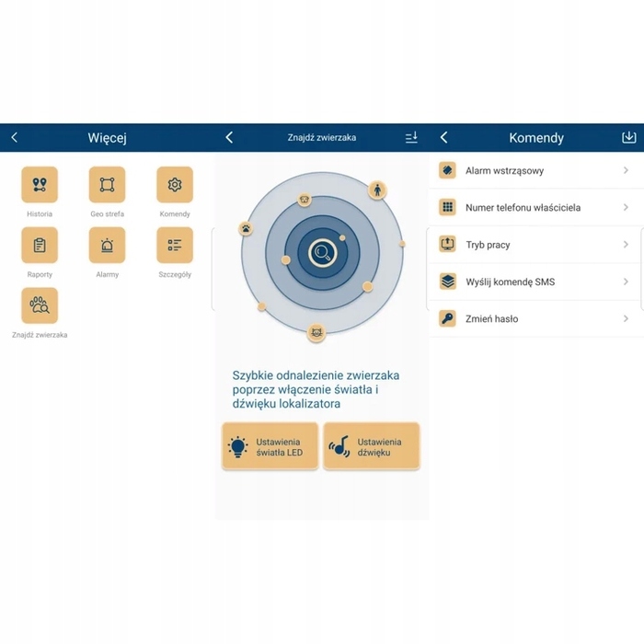Go back from the Więcej screen
The height and width of the screenshot is (644, 644).
click(x=14, y=137)
